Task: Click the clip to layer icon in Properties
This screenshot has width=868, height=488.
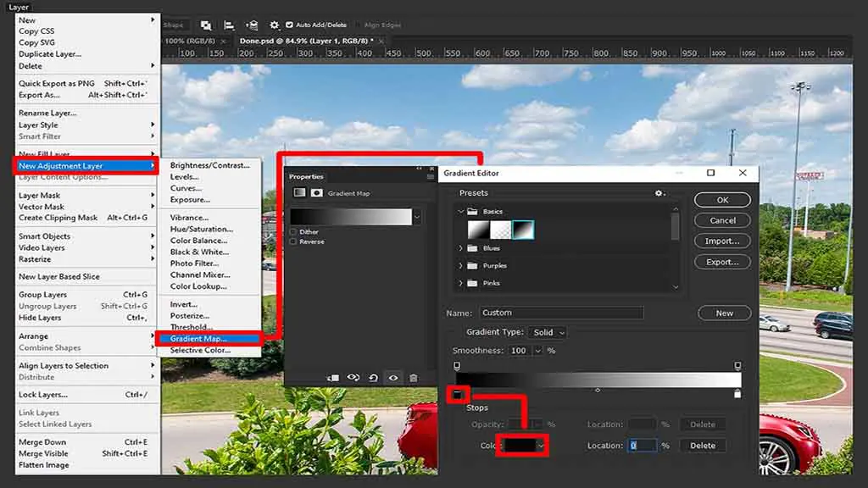Action: [332, 378]
